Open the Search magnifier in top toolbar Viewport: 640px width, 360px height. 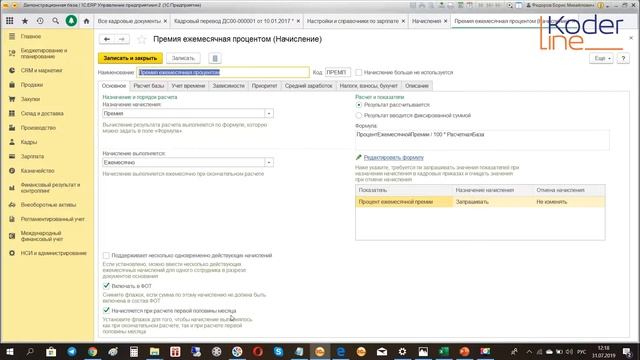click(x=56, y=21)
